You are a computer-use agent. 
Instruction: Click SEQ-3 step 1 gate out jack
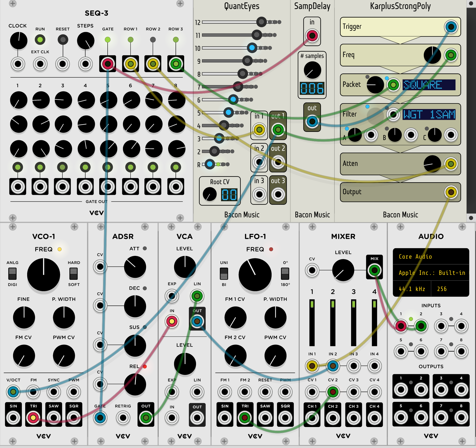tap(18, 186)
